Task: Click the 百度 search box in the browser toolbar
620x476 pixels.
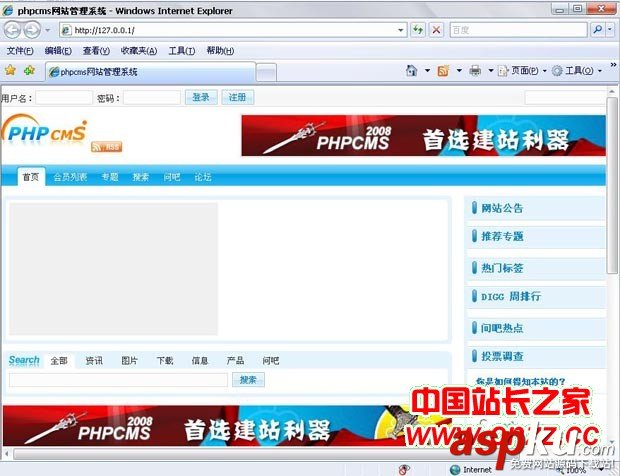Action: tap(518, 30)
